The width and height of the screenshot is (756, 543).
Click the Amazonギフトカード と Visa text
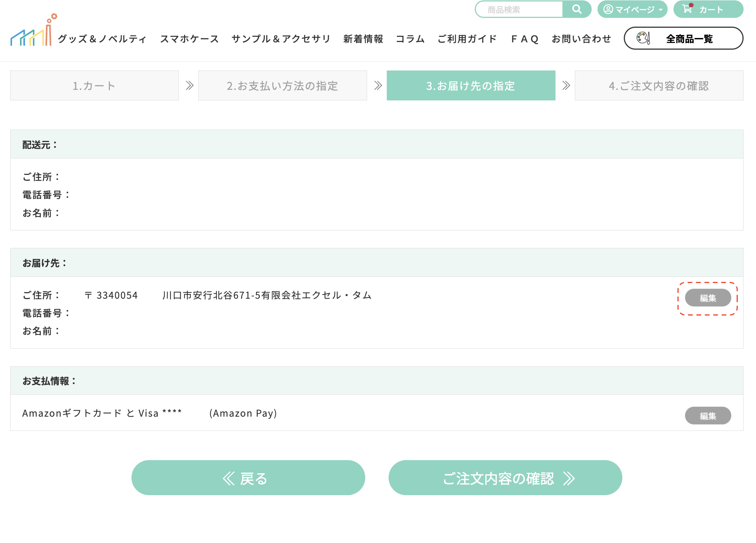click(90, 413)
